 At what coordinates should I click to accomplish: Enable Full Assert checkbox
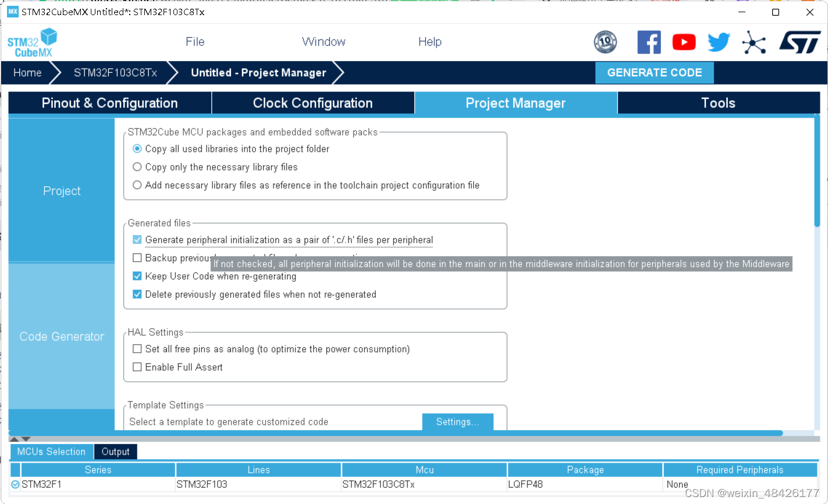coord(137,367)
